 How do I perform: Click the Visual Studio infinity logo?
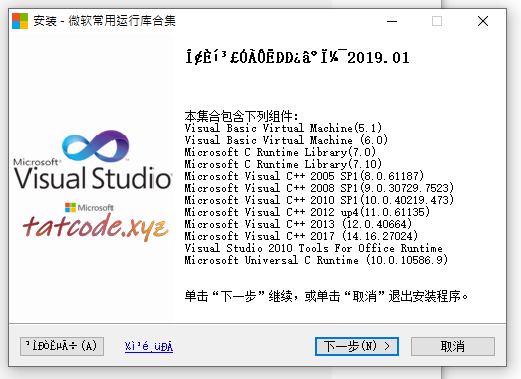[x=96, y=146]
